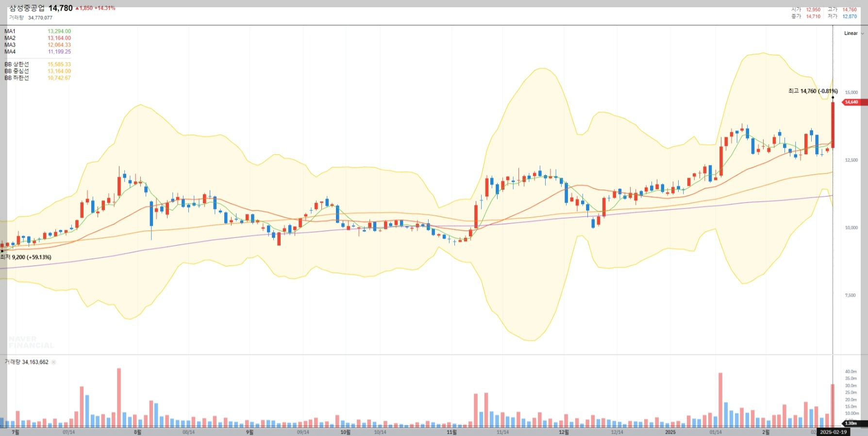Click the header volume 34,770,077
The height and width of the screenshot is (436, 868).
[x=40, y=18]
